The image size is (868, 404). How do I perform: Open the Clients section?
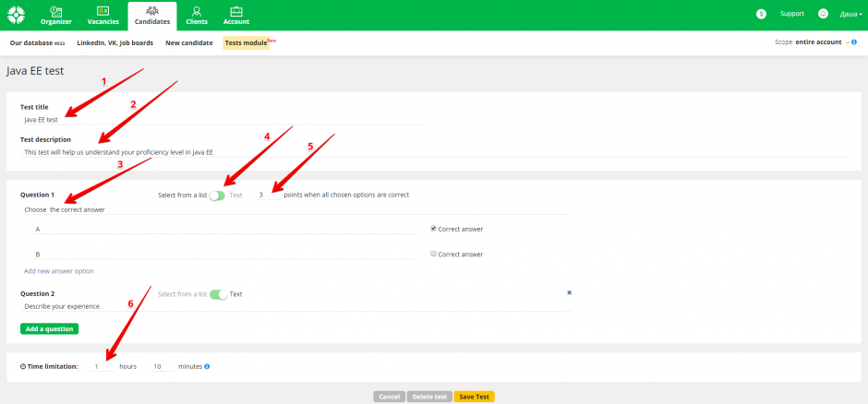197,15
